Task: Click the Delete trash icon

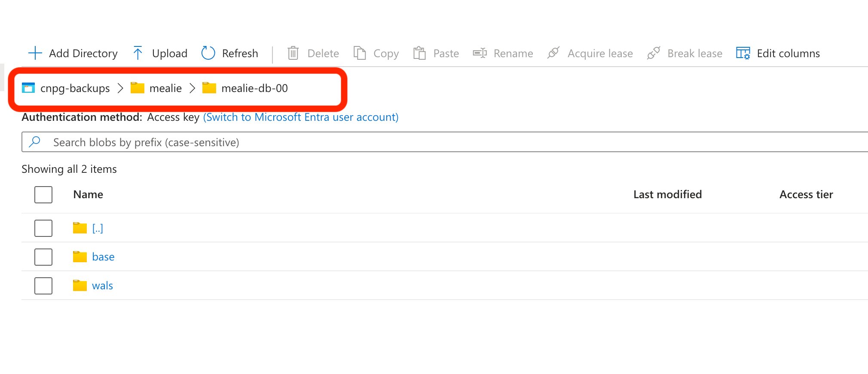Action: tap(293, 53)
